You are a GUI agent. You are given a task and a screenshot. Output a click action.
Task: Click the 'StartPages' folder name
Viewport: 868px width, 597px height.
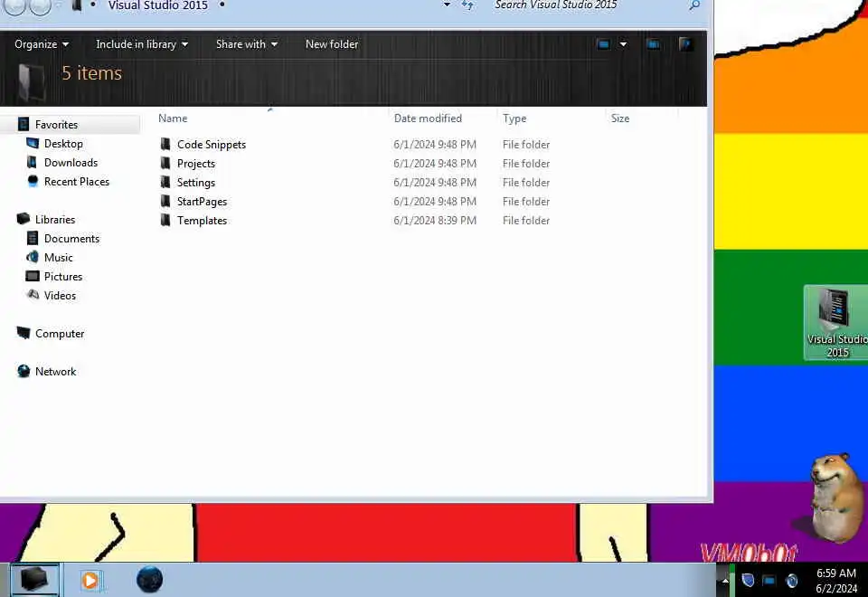tap(202, 202)
